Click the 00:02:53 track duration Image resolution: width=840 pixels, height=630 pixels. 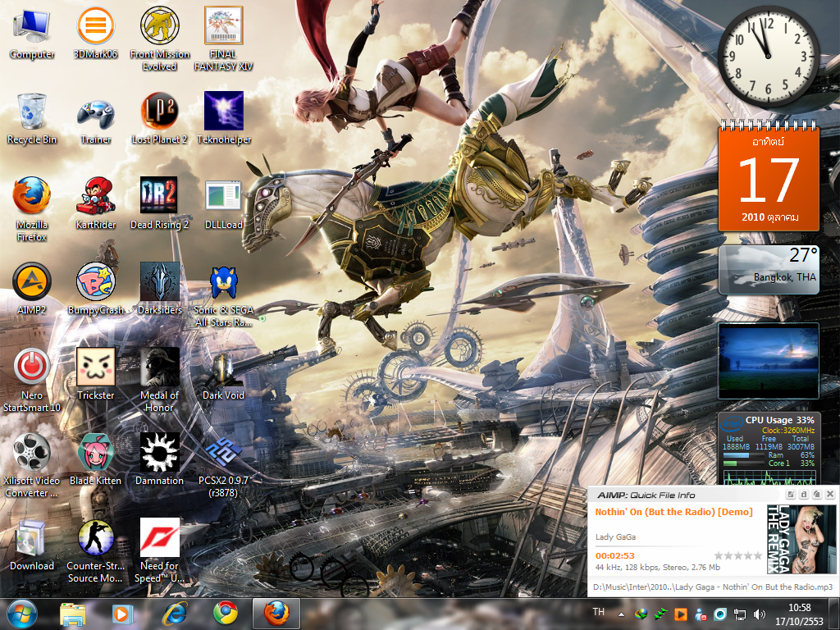coord(615,556)
